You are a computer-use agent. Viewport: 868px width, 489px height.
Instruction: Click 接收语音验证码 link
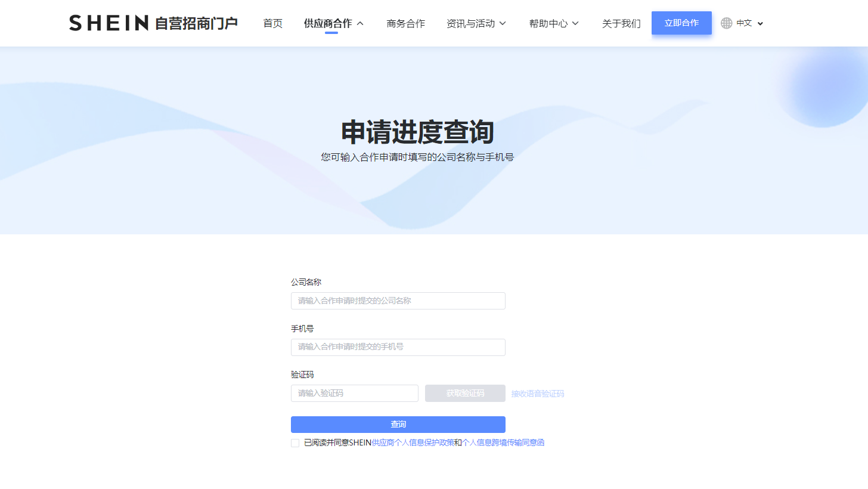pyautogui.click(x=537, y=394)
